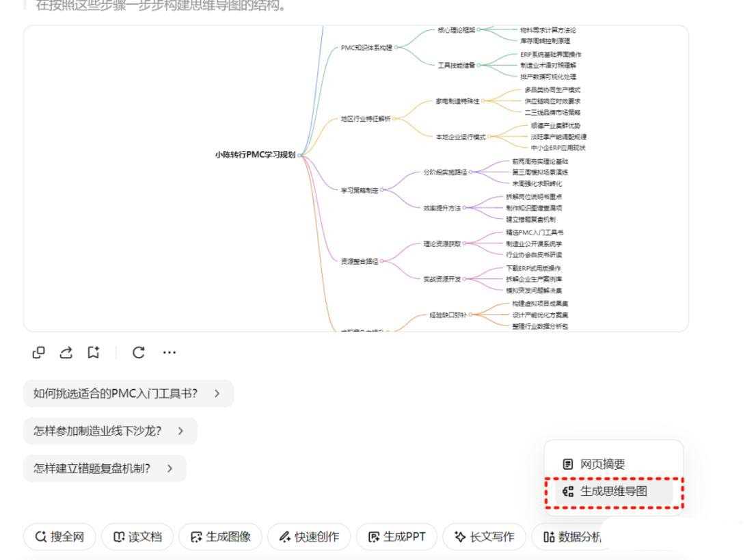Ask suggested question 怎样建立错题复盘机制?
This screenshot has height=560, width=756.
[105, 468]
